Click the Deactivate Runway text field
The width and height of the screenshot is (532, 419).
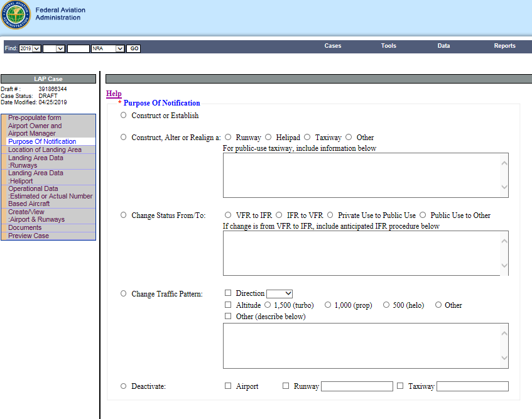pos(357,386)
